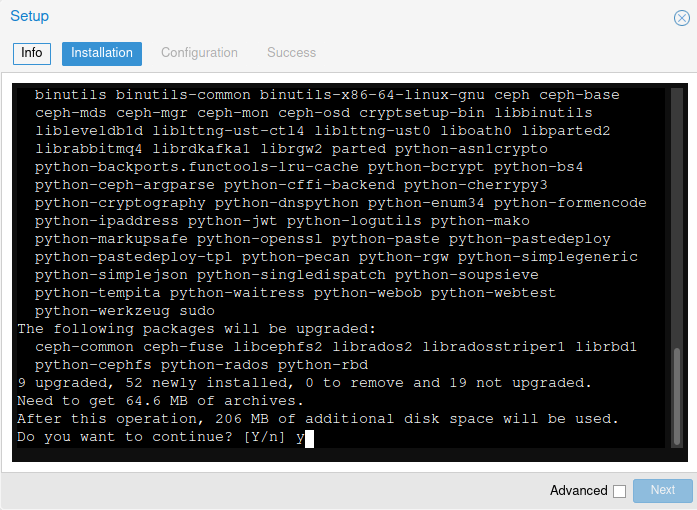This screenshot has height=510, width=697.
Task: Enable the Advanced checkbox
Action: (619, 491)
